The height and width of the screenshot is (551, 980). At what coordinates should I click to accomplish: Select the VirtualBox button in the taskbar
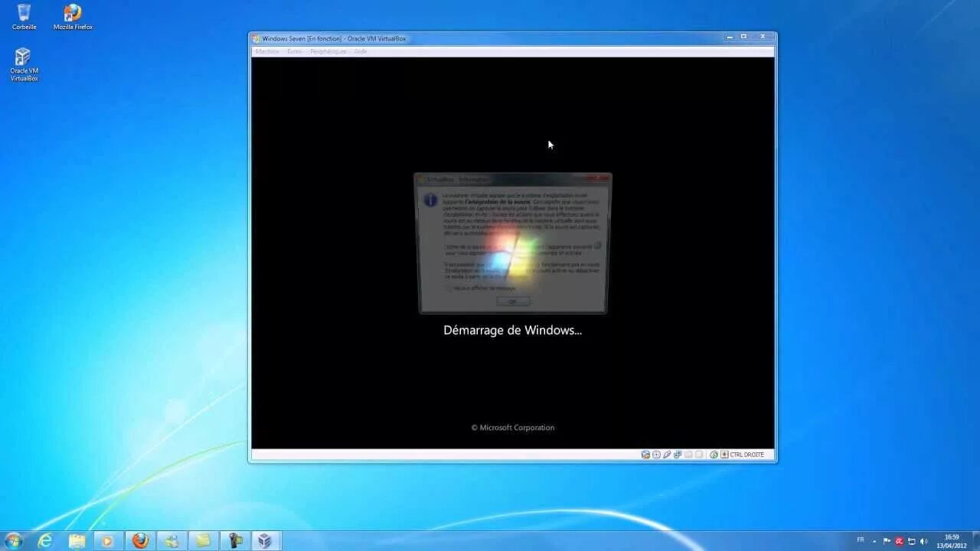265,541
